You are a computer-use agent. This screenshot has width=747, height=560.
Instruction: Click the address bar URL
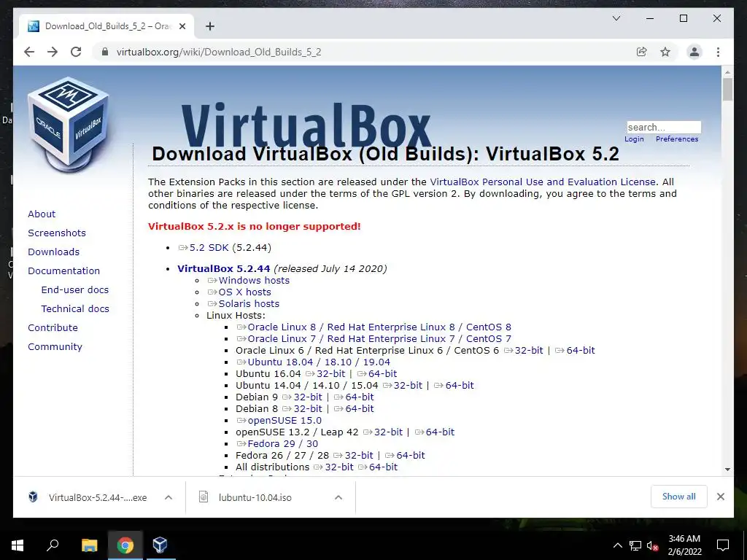pyautogui.click(x=219, y=52)
